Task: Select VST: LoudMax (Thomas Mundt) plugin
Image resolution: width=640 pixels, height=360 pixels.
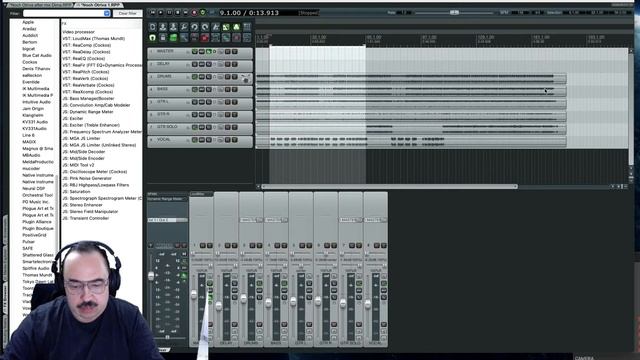Action: (x=93, y=39)
